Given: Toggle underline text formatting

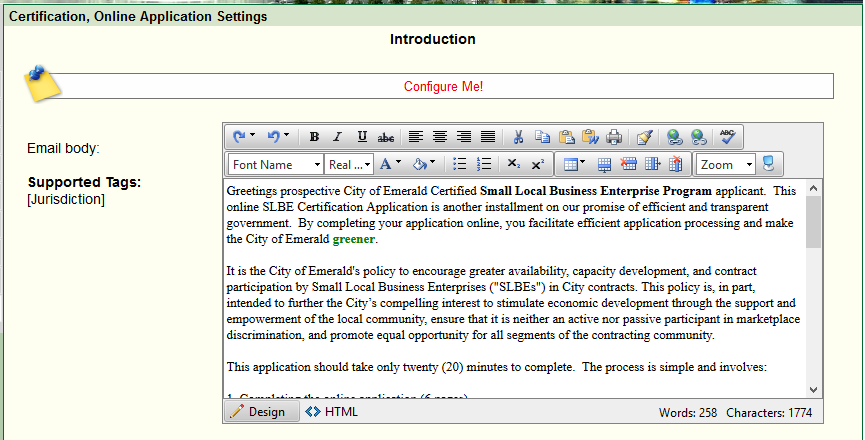Looking at the screenshot, I should tap(361, 137).
